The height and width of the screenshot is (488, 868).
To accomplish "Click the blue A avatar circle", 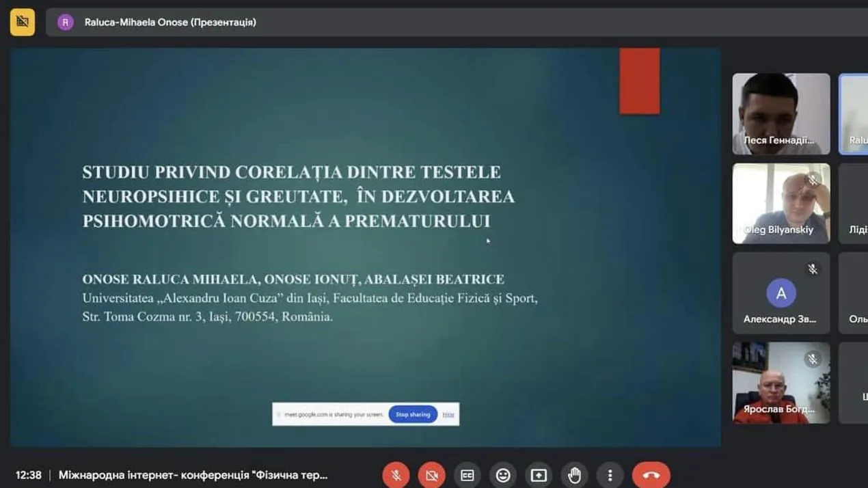I will pos(781,293).
